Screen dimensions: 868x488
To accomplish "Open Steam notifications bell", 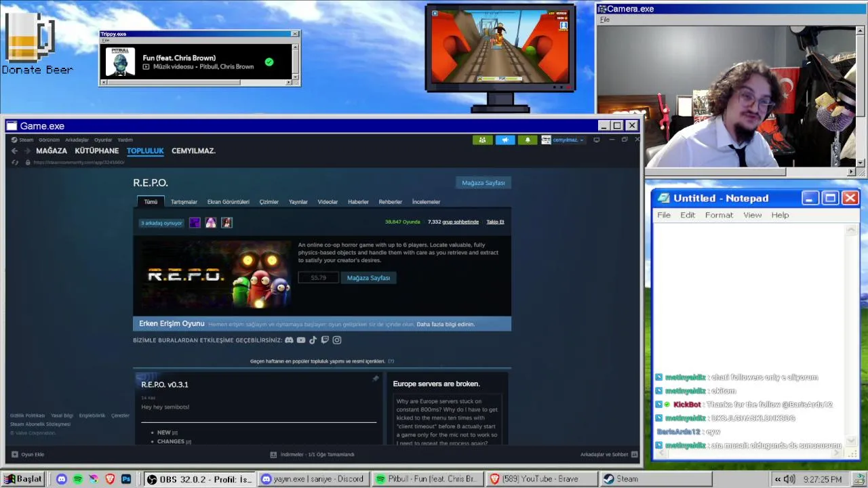I will tap(528, 140).
